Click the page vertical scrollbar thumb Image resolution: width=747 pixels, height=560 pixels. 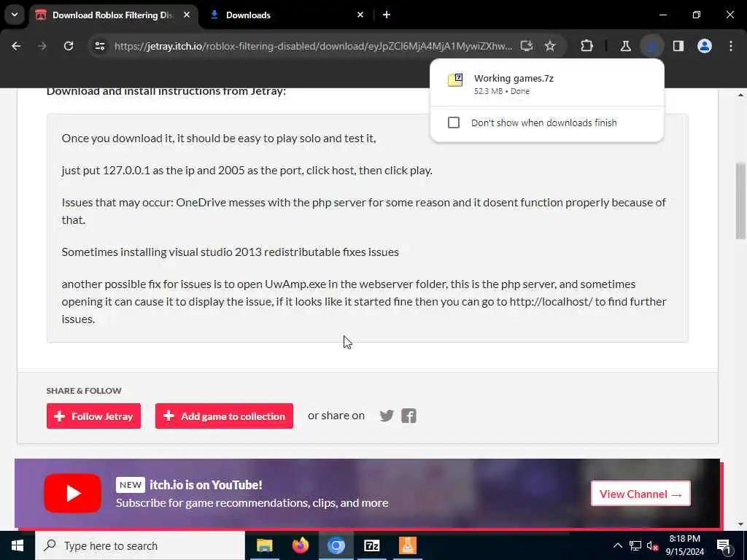pos(740,200)
